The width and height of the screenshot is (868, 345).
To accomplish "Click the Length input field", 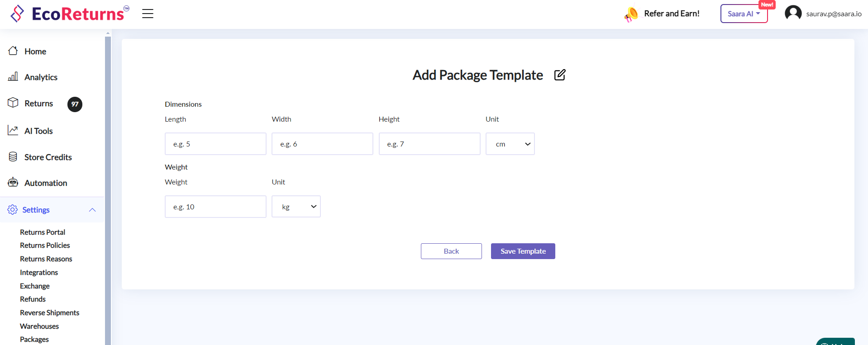I will click(x=215, y=144).
